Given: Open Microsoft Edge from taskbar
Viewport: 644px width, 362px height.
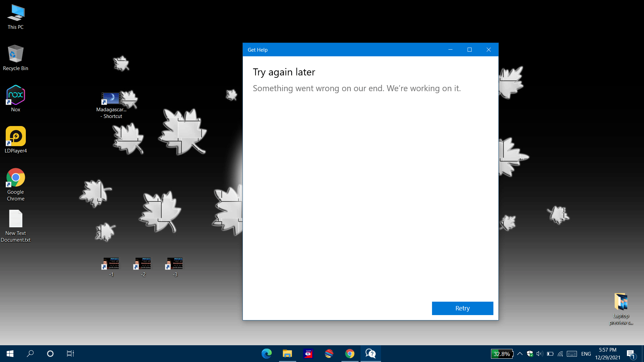Looking at the screenshot, I should click(x=267, y=354).
